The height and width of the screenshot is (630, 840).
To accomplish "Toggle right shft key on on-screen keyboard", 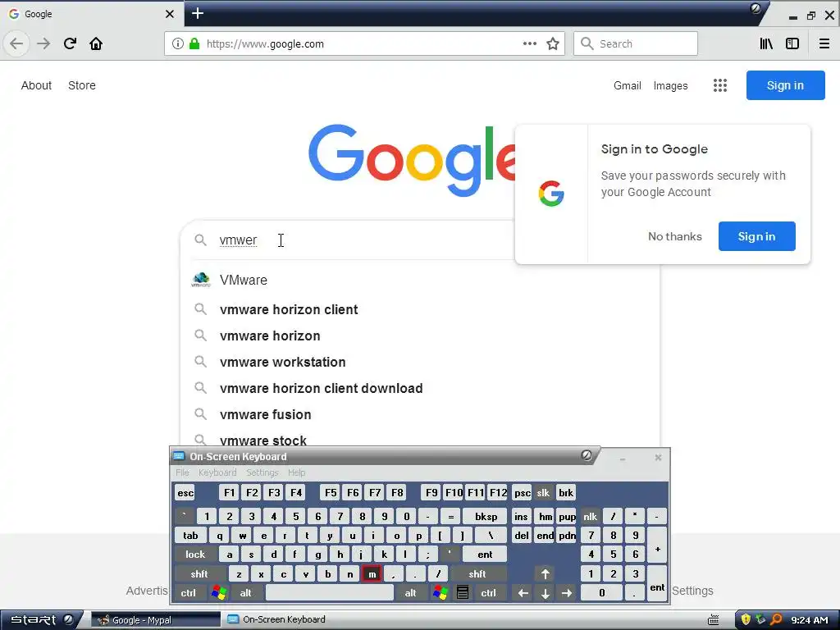I will point(477,573).
